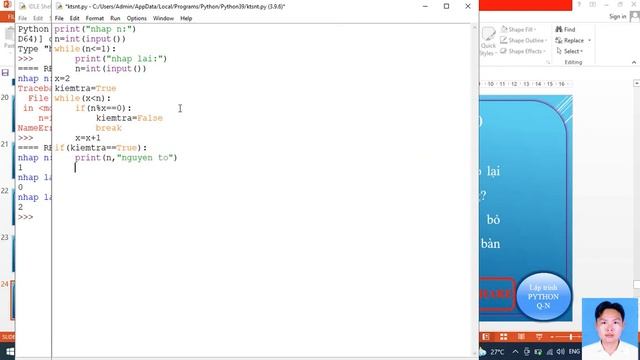The height and width of the screenshot is (360, 640).
Task: Click code line if(n%x==0):
Action: click(103, 108)
